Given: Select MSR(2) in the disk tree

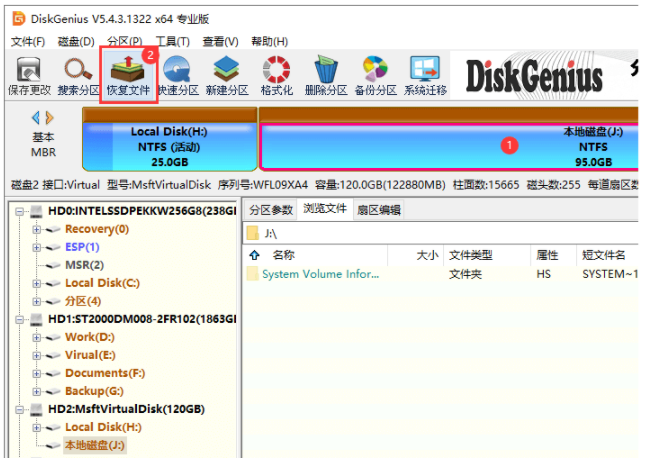Looking at the screenshot, I should (84, 265).
